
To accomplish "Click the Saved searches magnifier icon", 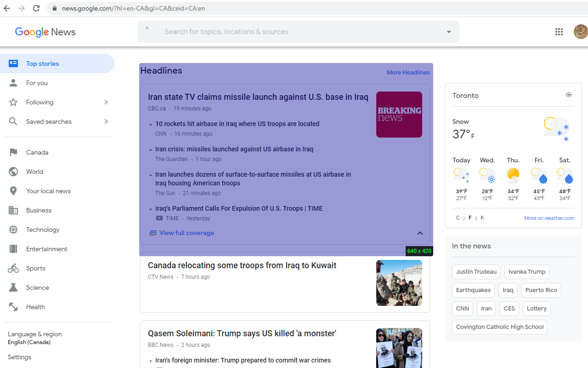I will point(13,121).
